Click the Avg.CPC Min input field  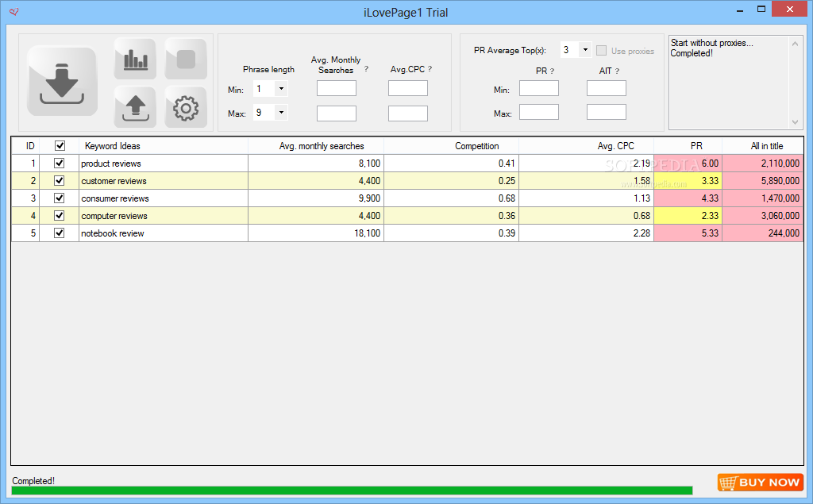coord(408,88)
